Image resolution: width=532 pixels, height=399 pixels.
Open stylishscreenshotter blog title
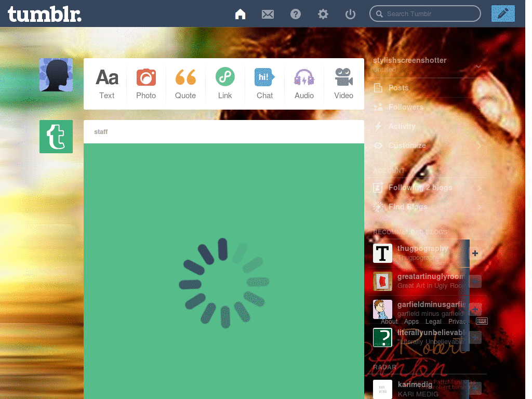tap(409, 60)
